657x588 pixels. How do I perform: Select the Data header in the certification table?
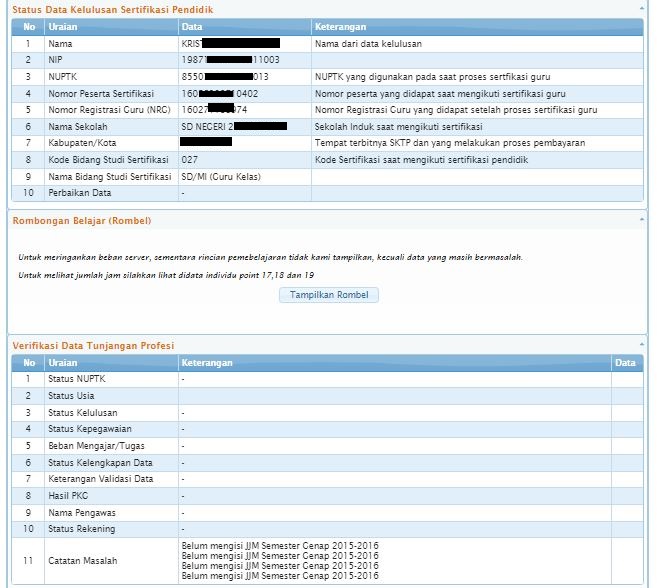(x=192, y=27)
